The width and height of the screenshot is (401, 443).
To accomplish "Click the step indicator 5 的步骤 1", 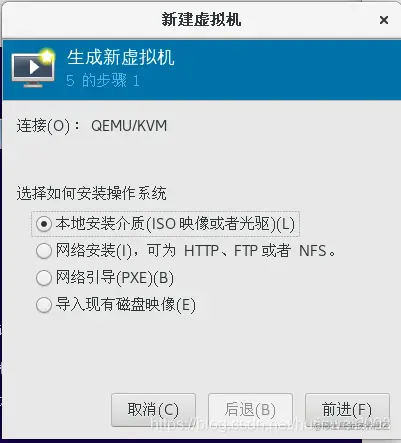I will coord(103,81).
